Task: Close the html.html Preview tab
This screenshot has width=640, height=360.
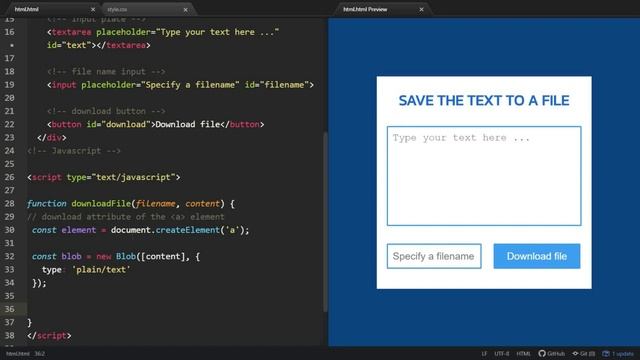Action: 421,9
